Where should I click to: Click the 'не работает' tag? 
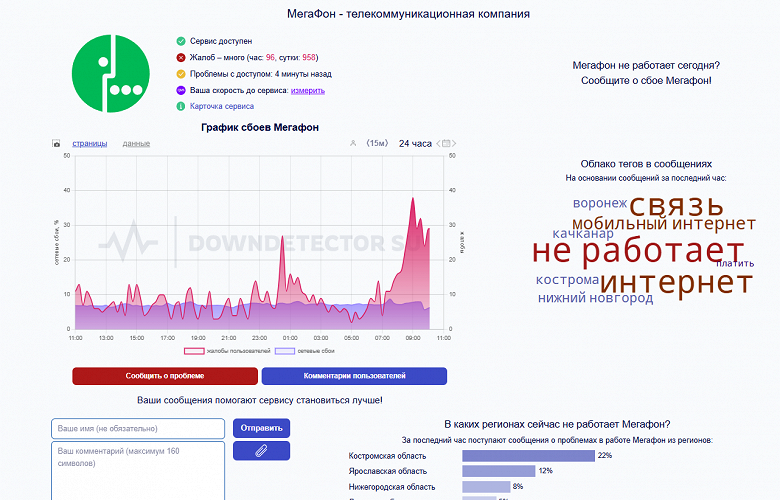pyautogui.click(x=638, y=251)
